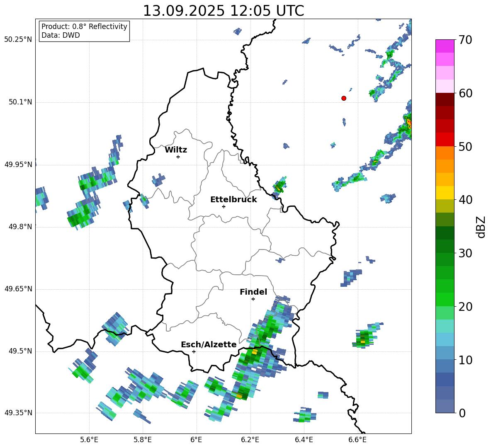Viewport: 491px width, 448px height.
Task: Click the 49.8°N latitude label
Action: click(x=20, y=227)
